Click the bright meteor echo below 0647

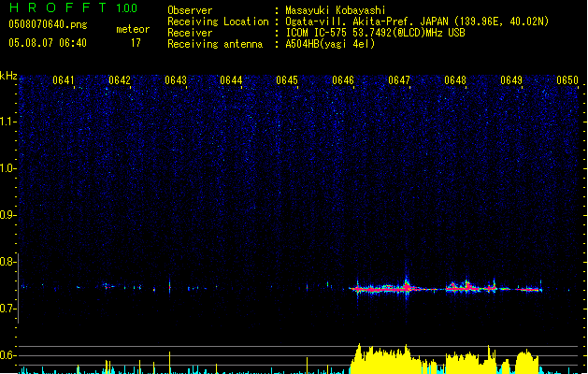(406, 285)
